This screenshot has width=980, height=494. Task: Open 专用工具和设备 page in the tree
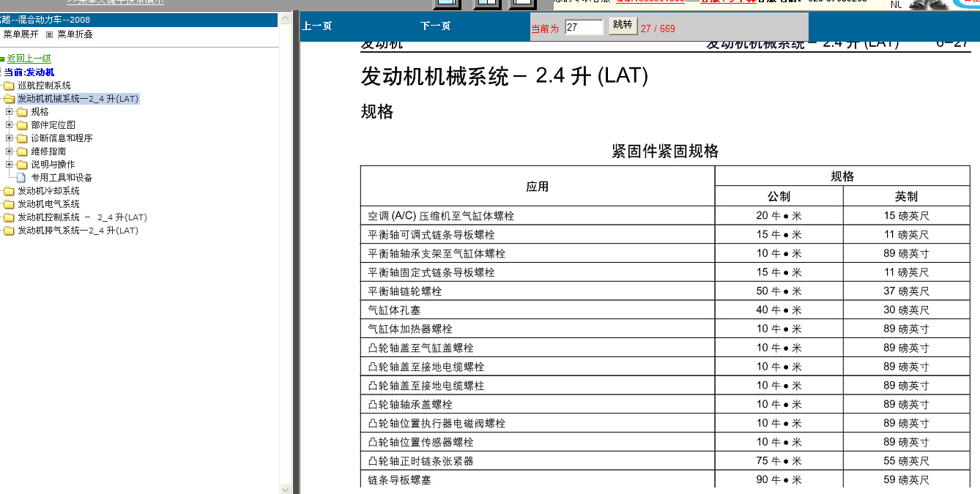tap(62, 178)
